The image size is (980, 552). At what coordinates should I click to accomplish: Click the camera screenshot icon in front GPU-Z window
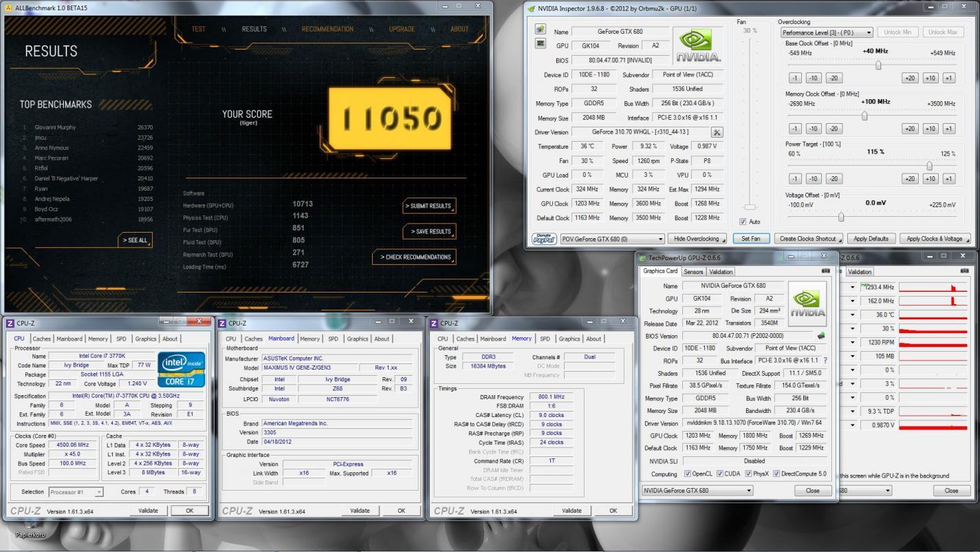[825, 271]
